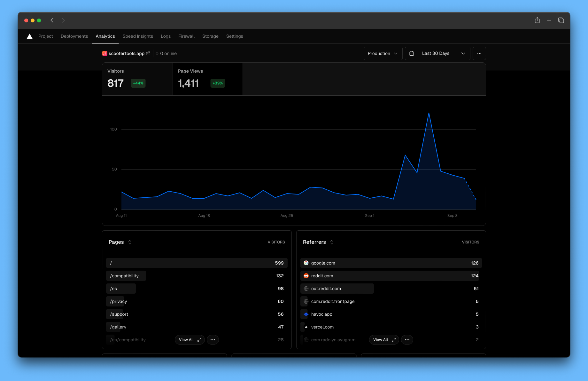588x381 pixels.
Task: Open the ellipsis menu in Pages panel
Action: click(213, 340)
